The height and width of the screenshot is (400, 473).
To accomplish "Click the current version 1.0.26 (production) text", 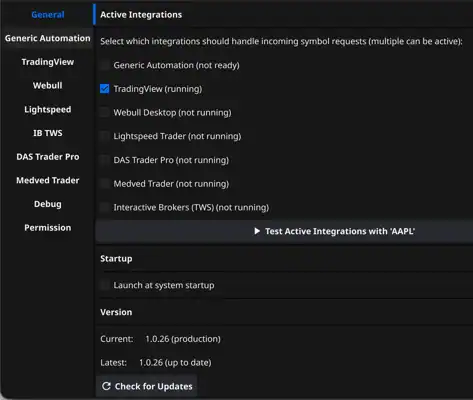I will 183,339.
